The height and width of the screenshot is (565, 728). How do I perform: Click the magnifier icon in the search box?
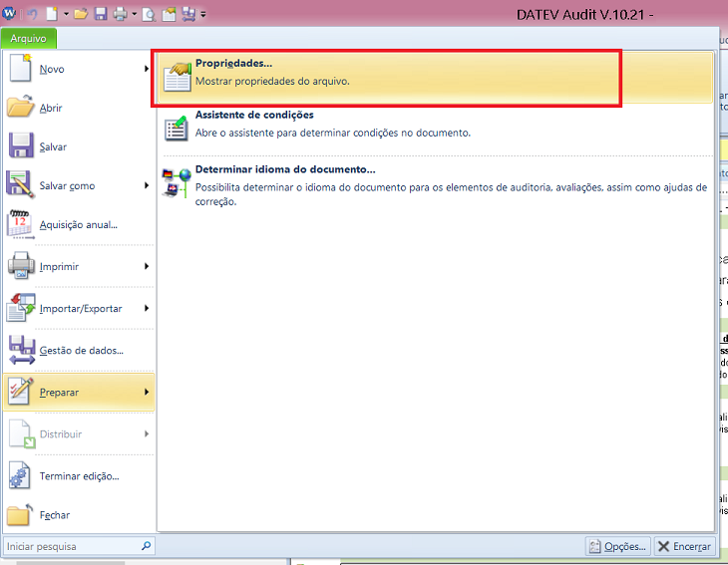147,546
